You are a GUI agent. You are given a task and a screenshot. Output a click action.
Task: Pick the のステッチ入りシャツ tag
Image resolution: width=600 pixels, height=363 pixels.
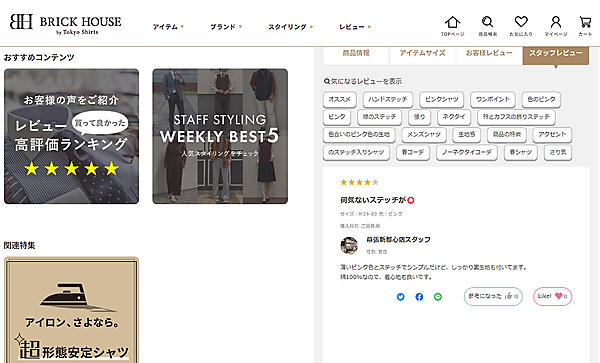(x=356, y=152)
